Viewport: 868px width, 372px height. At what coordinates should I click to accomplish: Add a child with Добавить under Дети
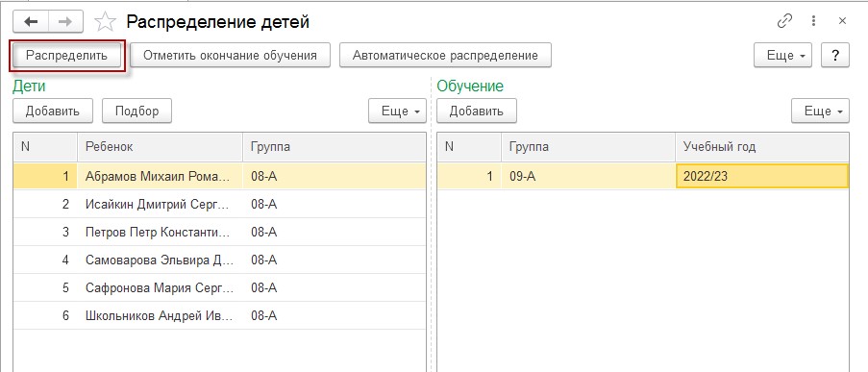coord(53,111)
